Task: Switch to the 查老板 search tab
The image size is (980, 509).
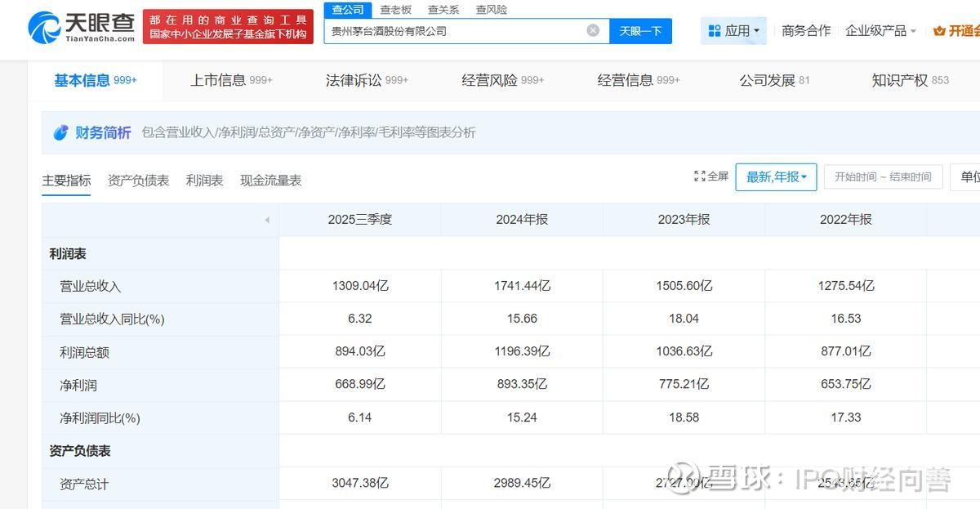Action: 396,10
